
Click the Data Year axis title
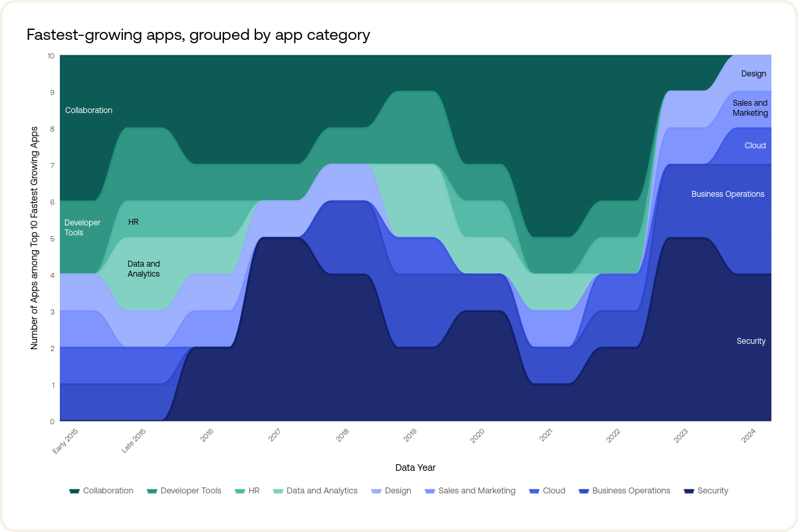(x=416, y=467)
